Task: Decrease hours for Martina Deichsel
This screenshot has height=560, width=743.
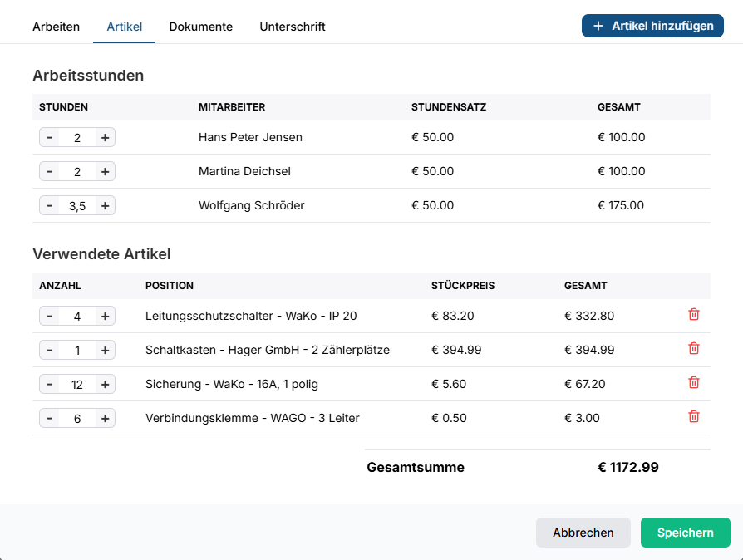Action: click(50, 172)
